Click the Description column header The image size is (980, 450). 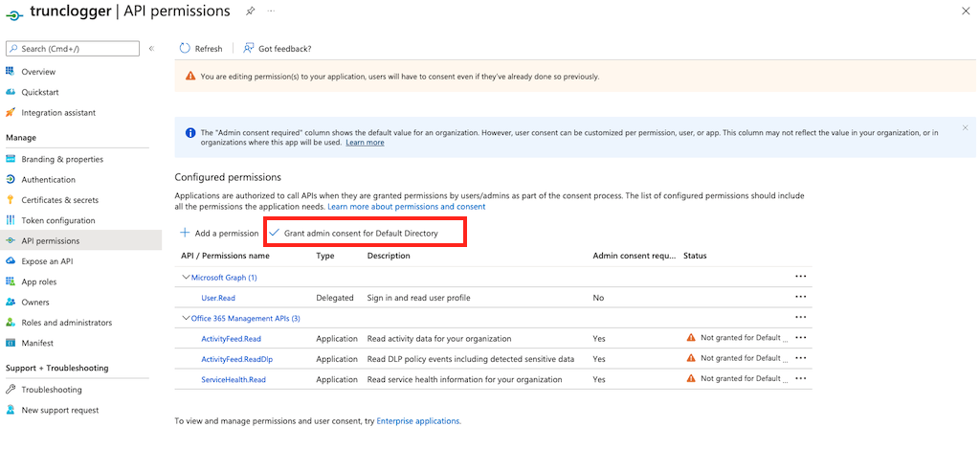point(389,256)
